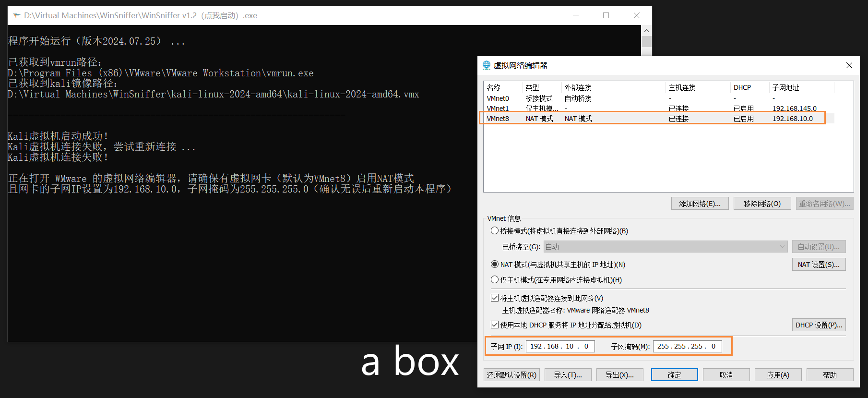The image size is (868, 398).
Task: Close the WinSniffer console window
Action: click(637, 15)
